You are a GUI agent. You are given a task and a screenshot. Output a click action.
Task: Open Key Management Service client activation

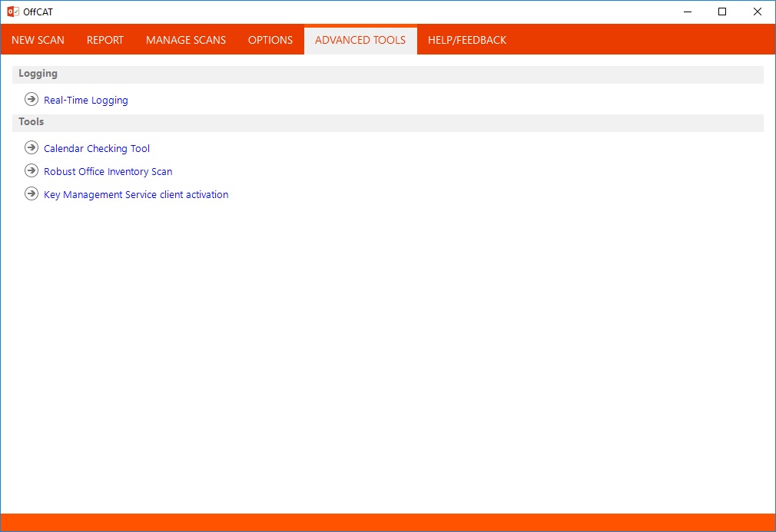135,194
